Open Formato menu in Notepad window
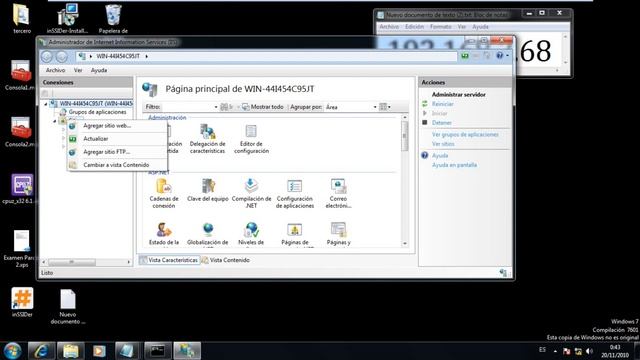640x360 pixels. pyautogui.click(x=440, y=27)
